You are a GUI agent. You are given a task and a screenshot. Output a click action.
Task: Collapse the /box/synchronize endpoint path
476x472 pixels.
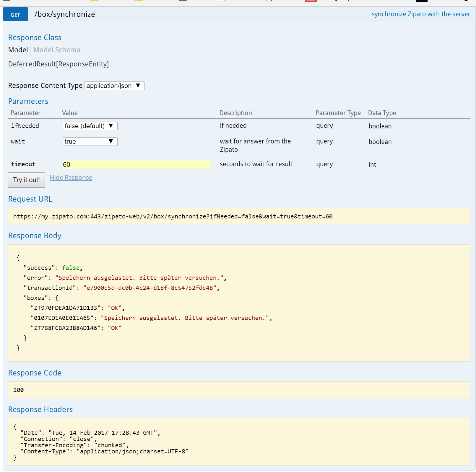pos(65,14)
